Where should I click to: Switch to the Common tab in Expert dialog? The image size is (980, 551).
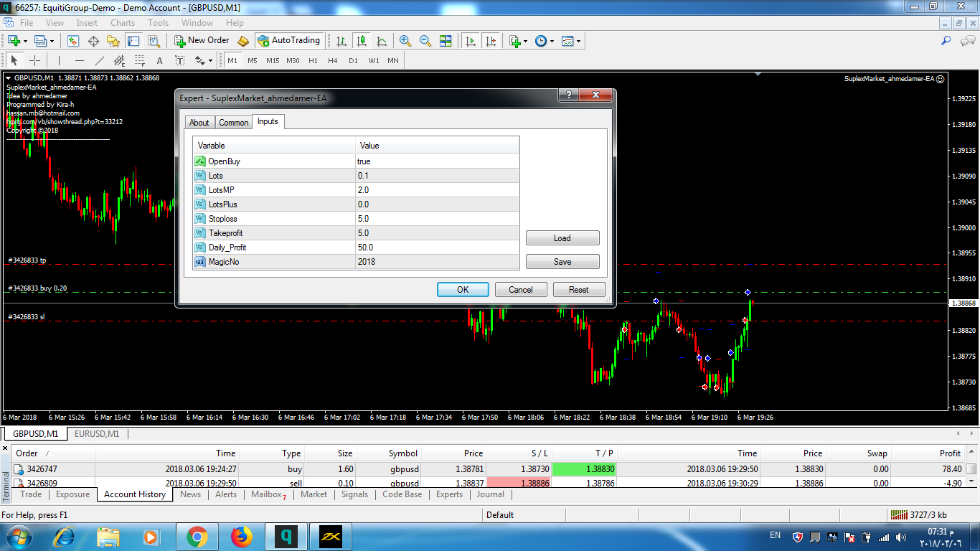[x=234, y=123]
